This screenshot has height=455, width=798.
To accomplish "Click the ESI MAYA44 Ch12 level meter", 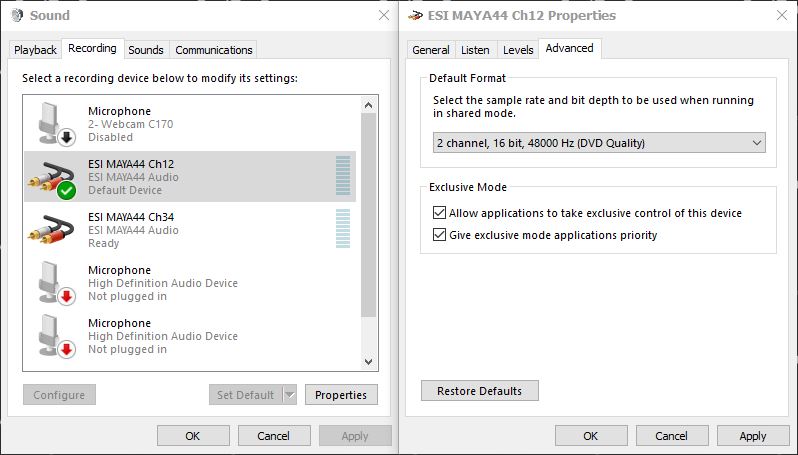I will (x=343, y=176).
